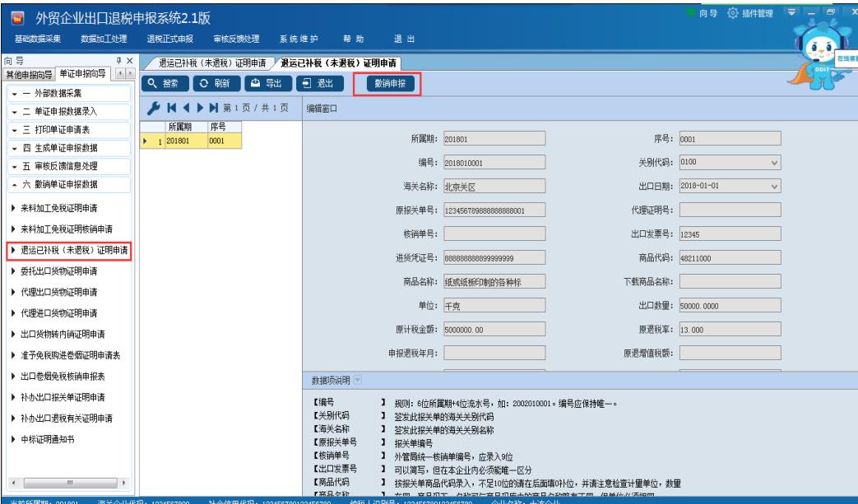Open the 出口日期 date dropdown
Screen dimensions: 858x504
pyautogui.click(x=773, y=187)
